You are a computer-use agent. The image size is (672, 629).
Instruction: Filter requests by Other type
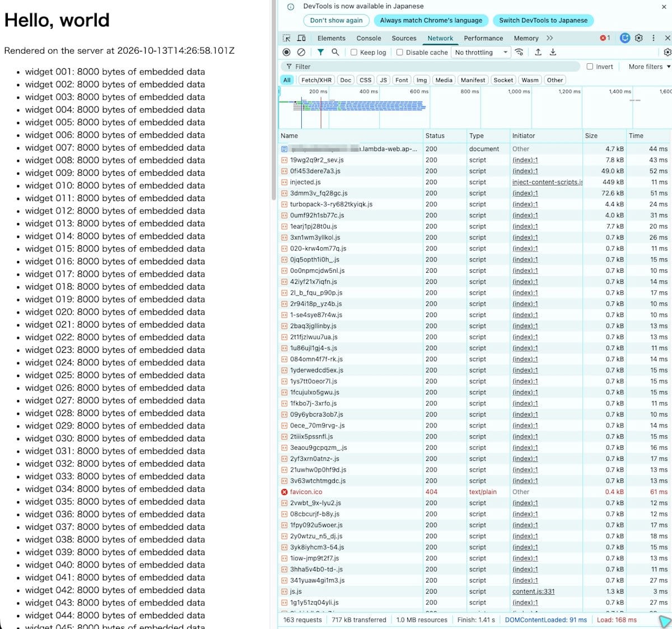coord(555,80)
